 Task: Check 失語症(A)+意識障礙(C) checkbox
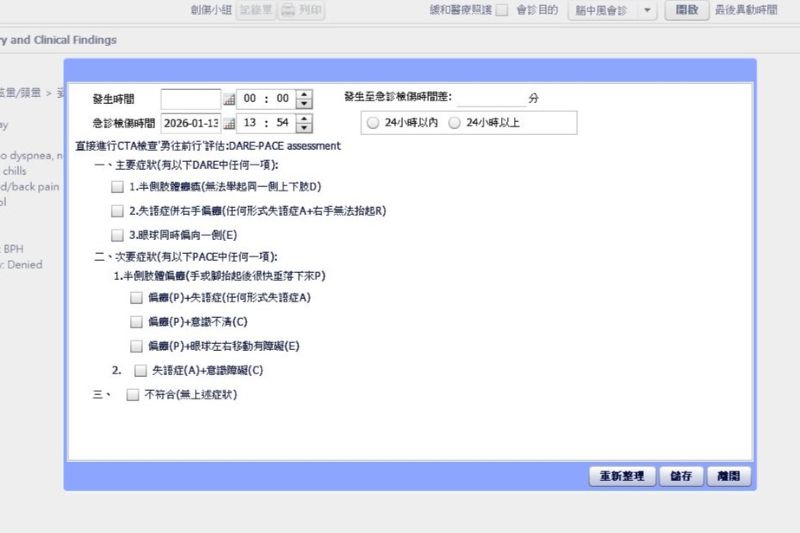click(140, 370)
